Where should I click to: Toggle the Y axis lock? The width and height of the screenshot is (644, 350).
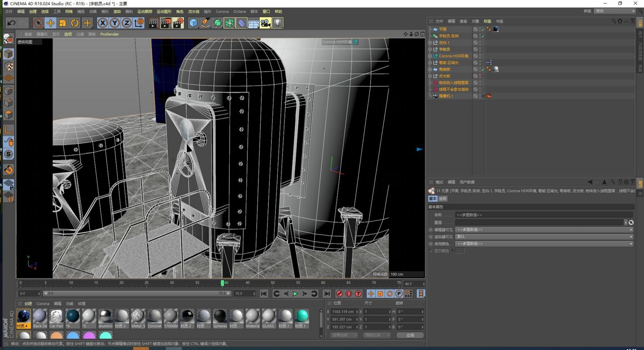(115, 23)
